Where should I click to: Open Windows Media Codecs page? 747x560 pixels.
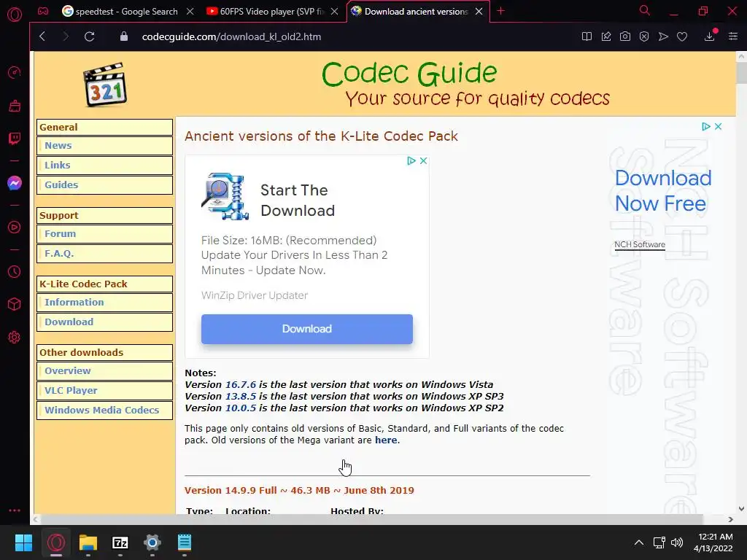[x=105, y=410]
